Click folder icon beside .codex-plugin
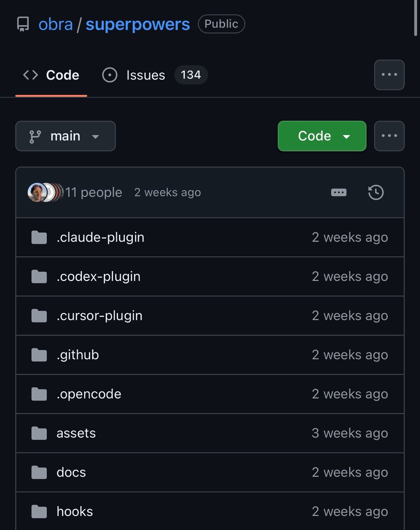Screen dimensions: 420x530 coord(39,276)
